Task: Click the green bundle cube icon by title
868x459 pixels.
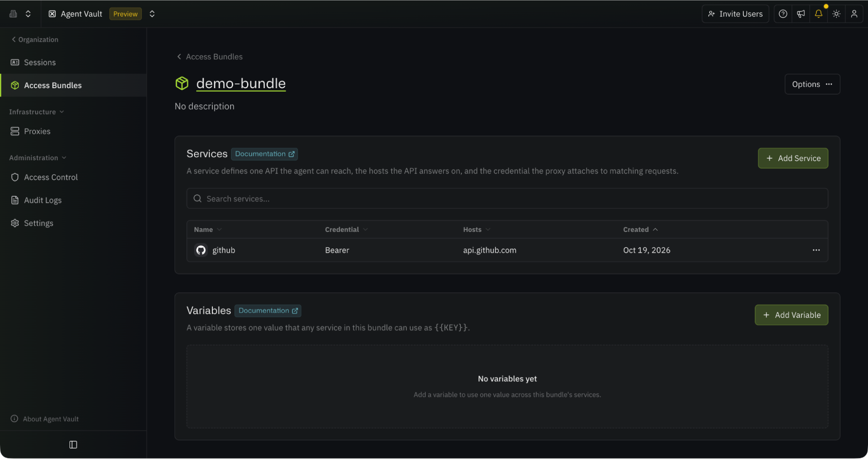Action: pyautogui.click(x=182, y=83)
